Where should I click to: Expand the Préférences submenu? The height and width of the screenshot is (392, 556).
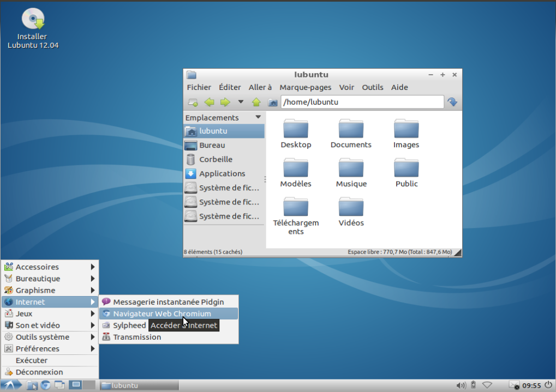pos(50,349)
